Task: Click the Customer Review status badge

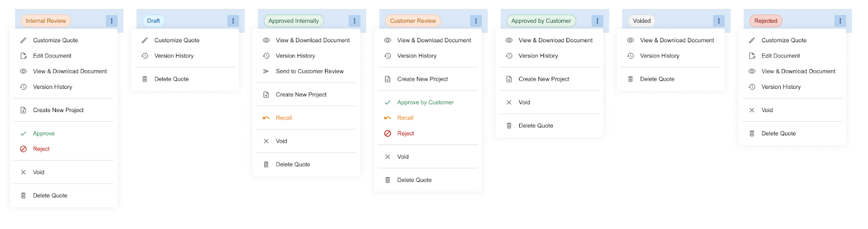Action: 413,21
